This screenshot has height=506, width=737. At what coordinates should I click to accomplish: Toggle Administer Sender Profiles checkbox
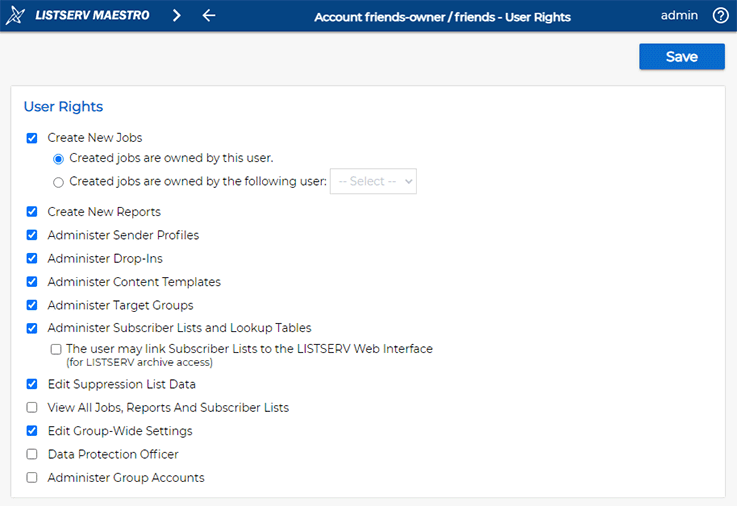tap(32, 235)
